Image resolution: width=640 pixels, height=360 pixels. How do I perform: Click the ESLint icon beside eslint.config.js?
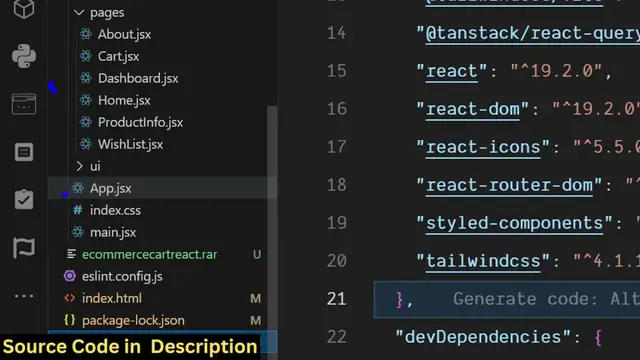(x=70, y=276)
